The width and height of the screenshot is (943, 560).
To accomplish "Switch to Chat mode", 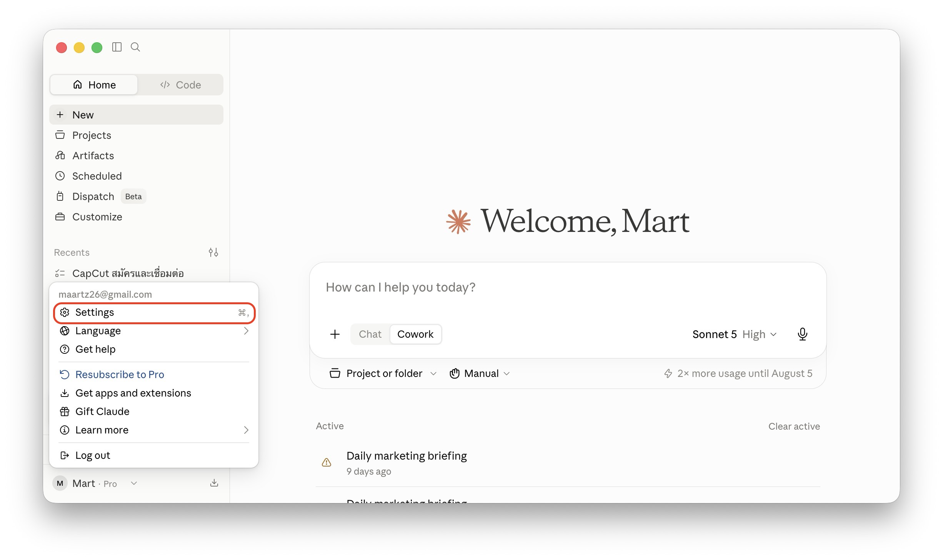I will (370, 334).
